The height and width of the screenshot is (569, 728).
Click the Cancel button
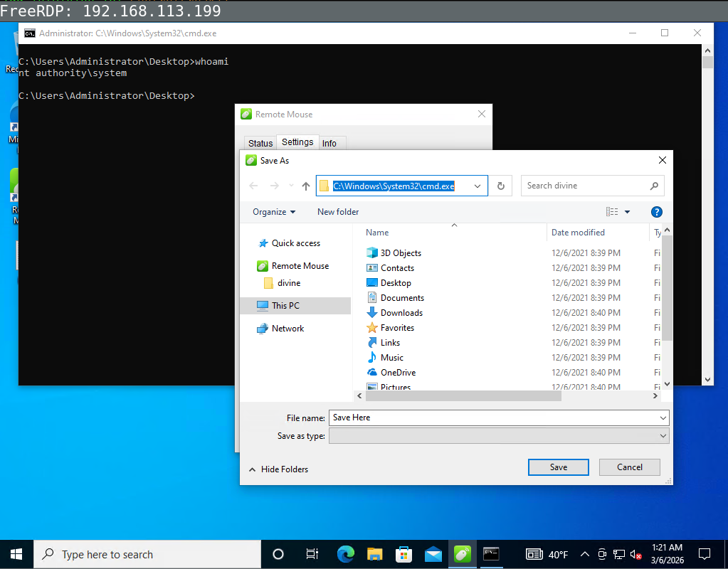tap(629, 467)
